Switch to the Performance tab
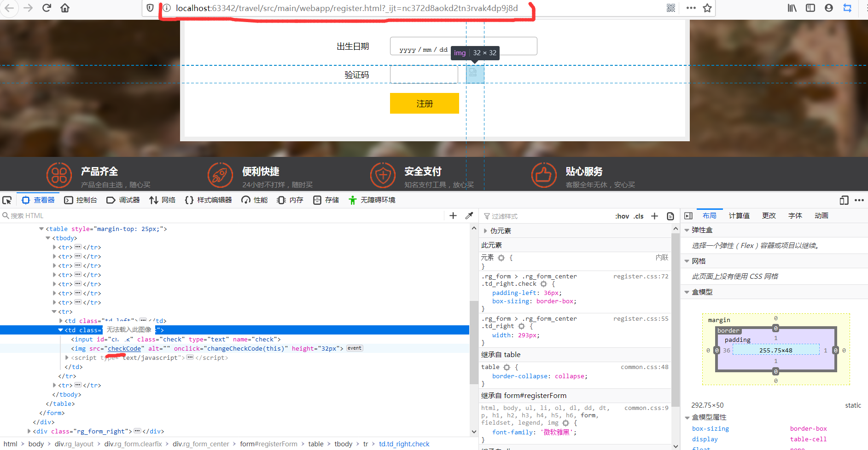Viewport: 868px width, 450px height. [x=255, y=200]
